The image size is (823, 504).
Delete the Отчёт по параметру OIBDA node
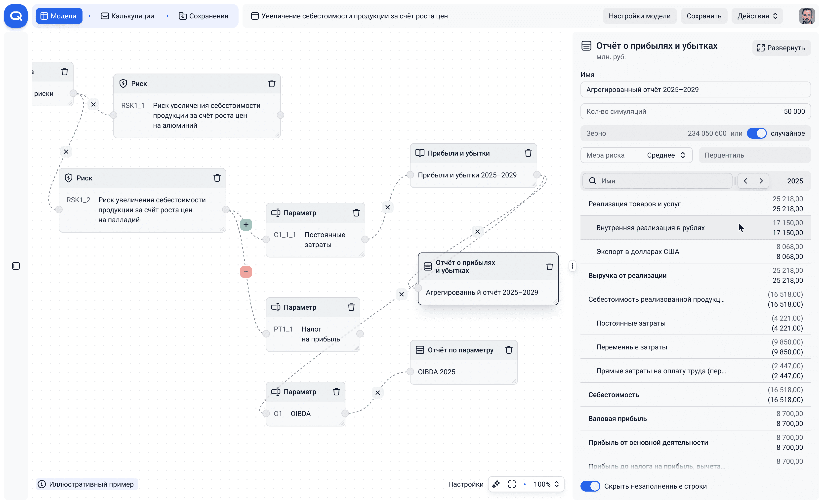(x=509, y=350)
